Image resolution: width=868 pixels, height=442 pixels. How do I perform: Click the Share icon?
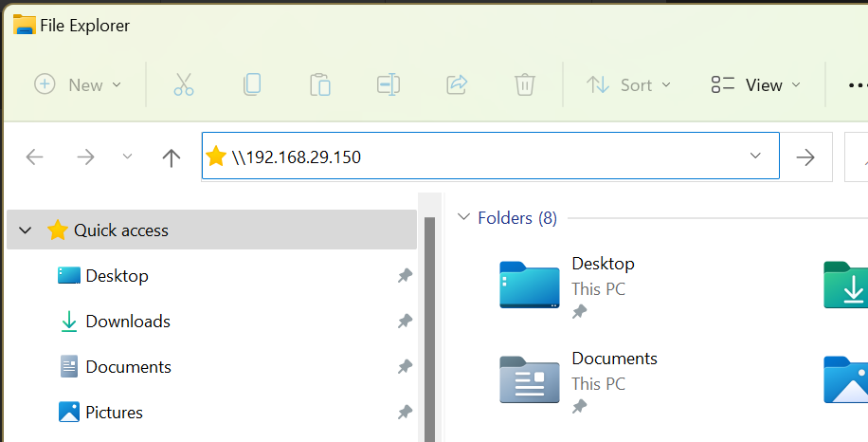pyautogui.click(x=457, y=84)
